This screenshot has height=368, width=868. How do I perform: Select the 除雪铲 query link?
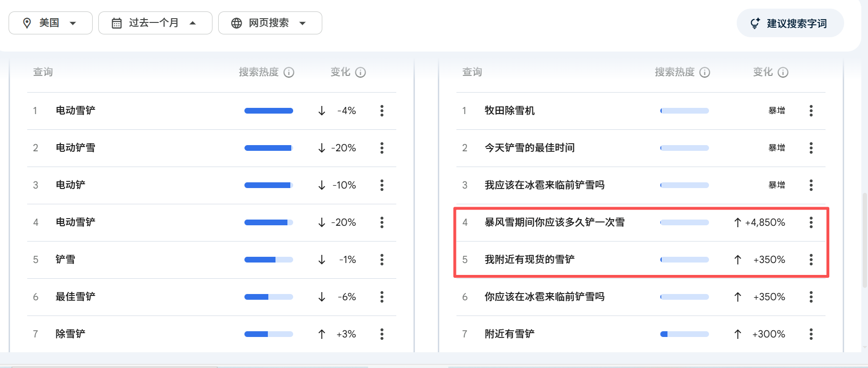coord(70,334)
